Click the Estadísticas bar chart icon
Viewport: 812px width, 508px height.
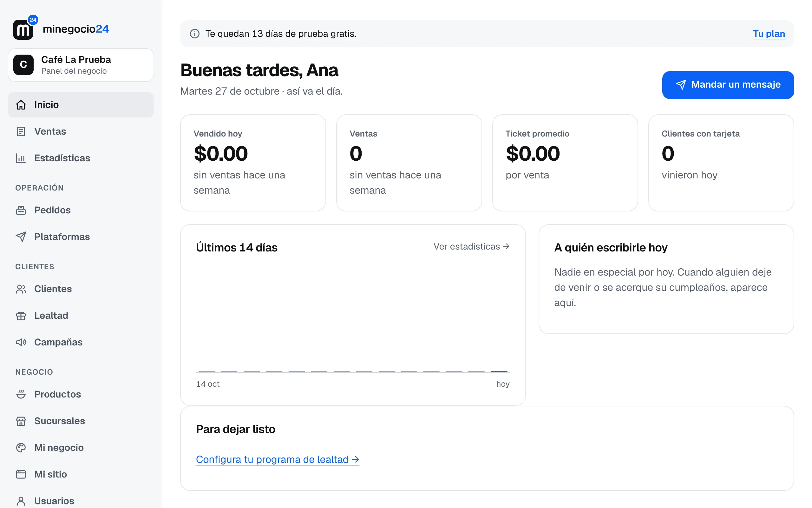click(x=21, y=158)
